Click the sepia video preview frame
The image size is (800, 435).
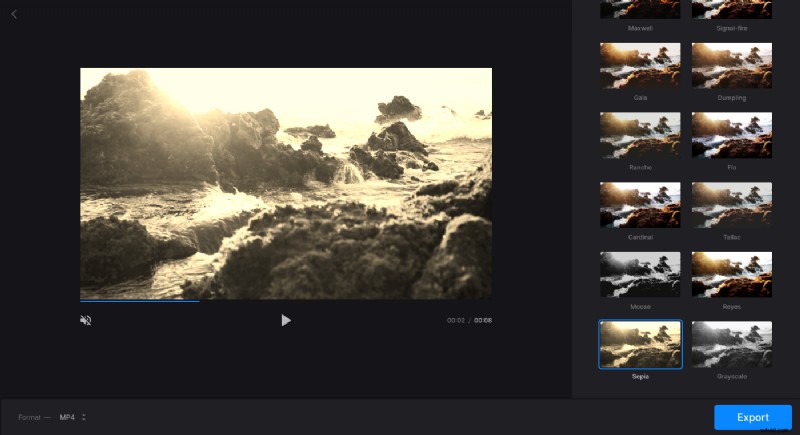click(x=286, y=184)
